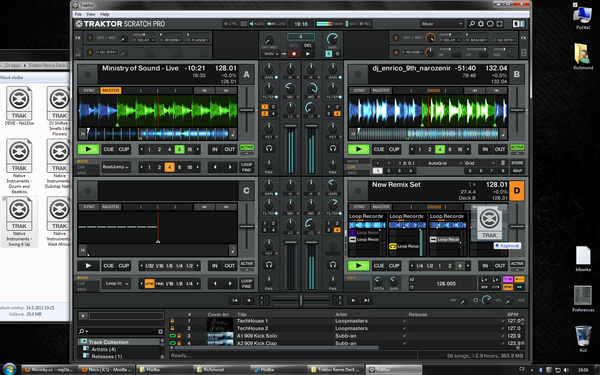Screen dimensions: 600x375
Task: Click loop IN button on Deck A
Action: click(215, 149)
